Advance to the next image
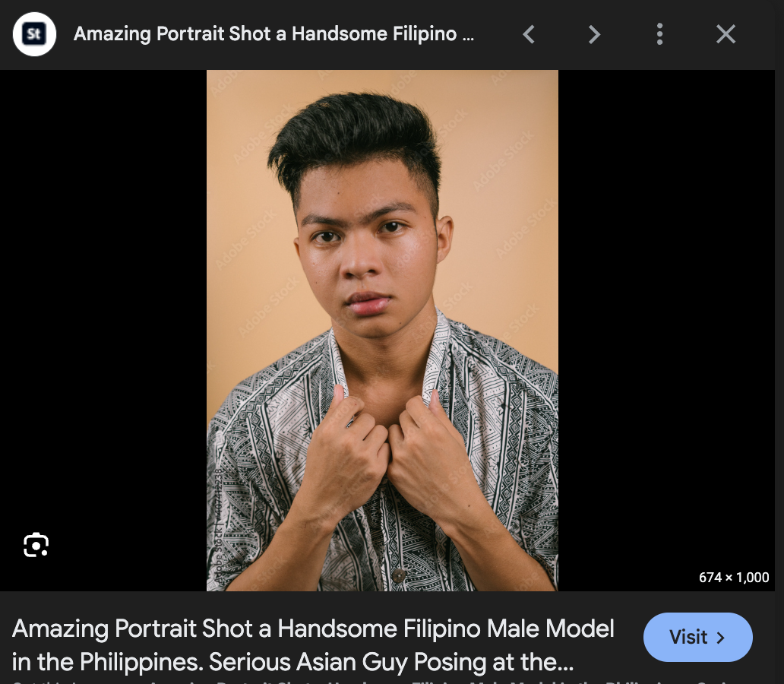The image size is (784, 684). click(594, 34)
